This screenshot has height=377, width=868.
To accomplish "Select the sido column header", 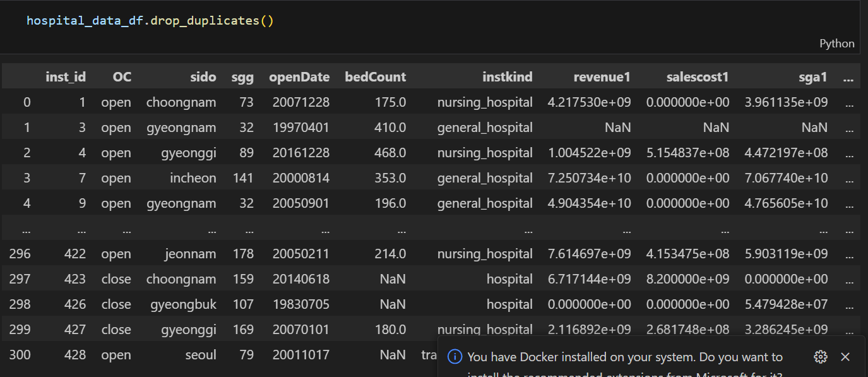I will tap(203, 76).
